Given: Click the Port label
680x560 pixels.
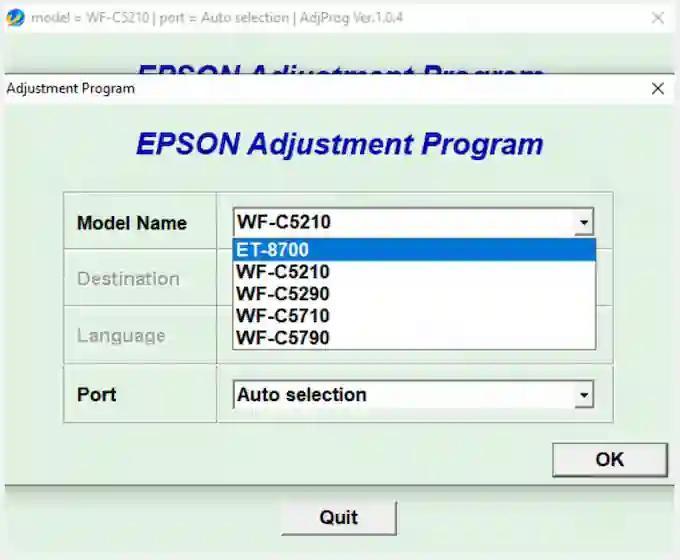Looking at the screenshot, I should [97, 395].
